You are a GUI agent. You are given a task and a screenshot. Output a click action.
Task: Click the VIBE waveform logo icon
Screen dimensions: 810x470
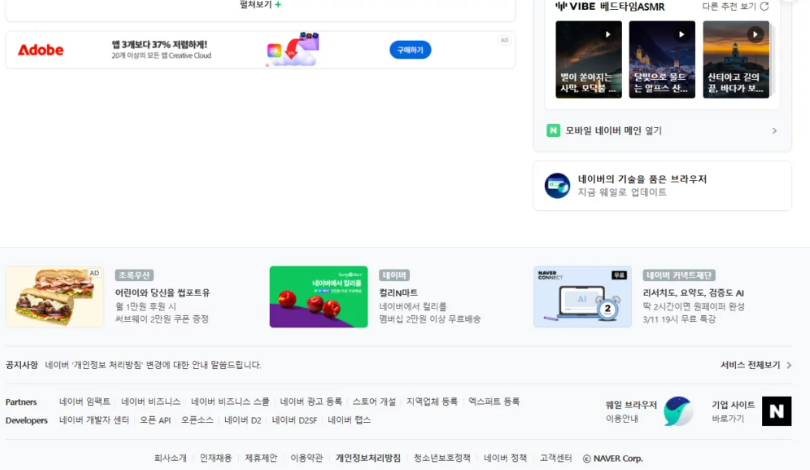(560, 6)
